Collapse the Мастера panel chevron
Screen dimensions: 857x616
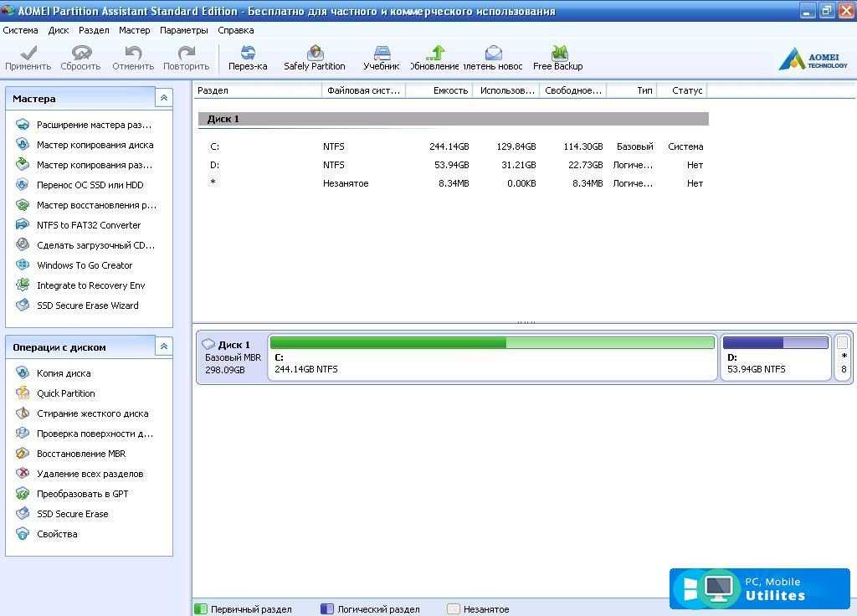pos(164,99)
